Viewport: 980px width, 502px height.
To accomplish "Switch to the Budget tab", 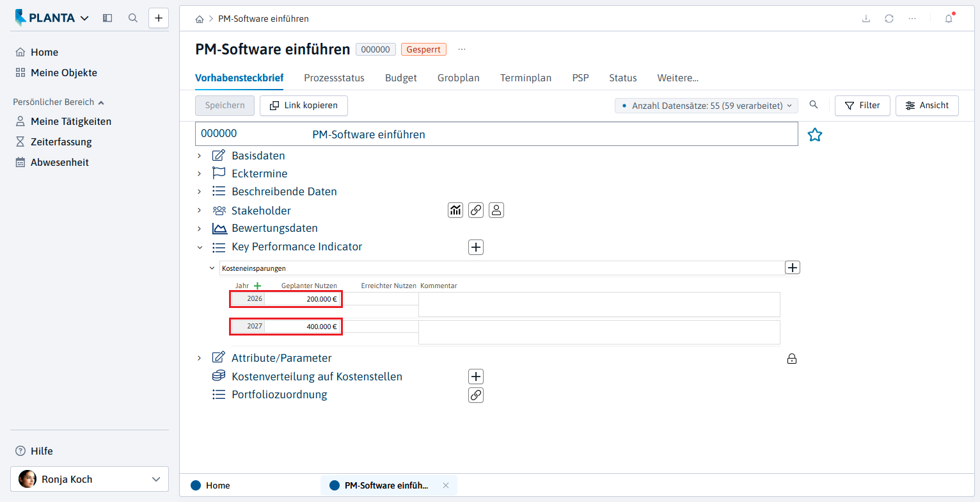I will [401, 78].
